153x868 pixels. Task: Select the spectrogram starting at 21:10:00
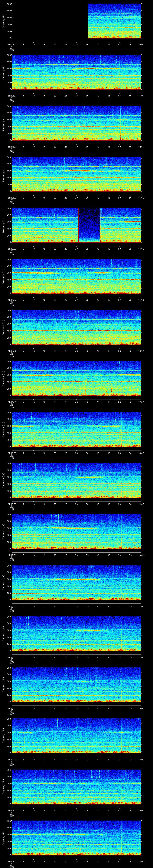(76, 72)
